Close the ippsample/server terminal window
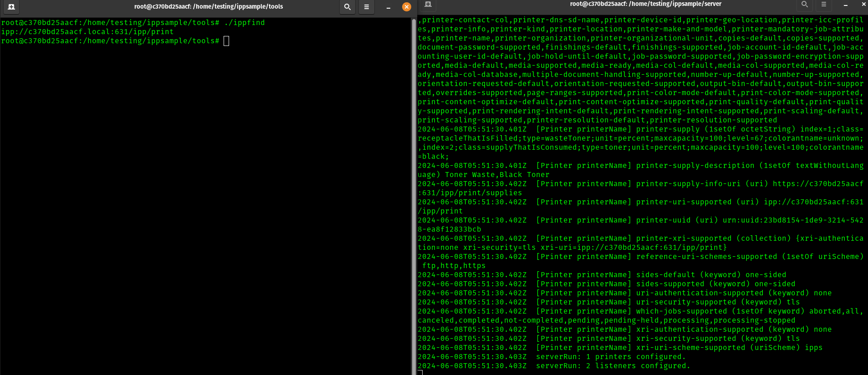Screen dimensions: 868x375 pos(863,4)
